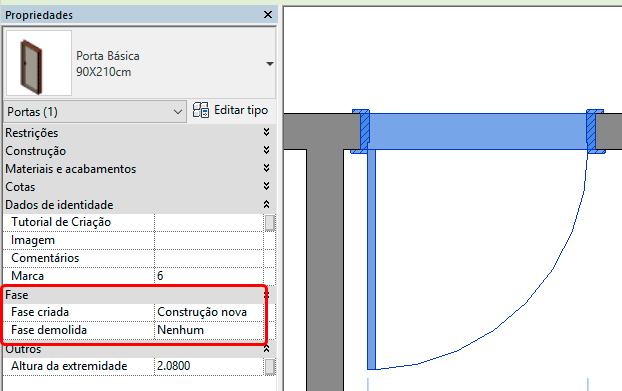Click the Editar tipo icon
The height and width of the screenshot is (391, 622).
(201, 110)
